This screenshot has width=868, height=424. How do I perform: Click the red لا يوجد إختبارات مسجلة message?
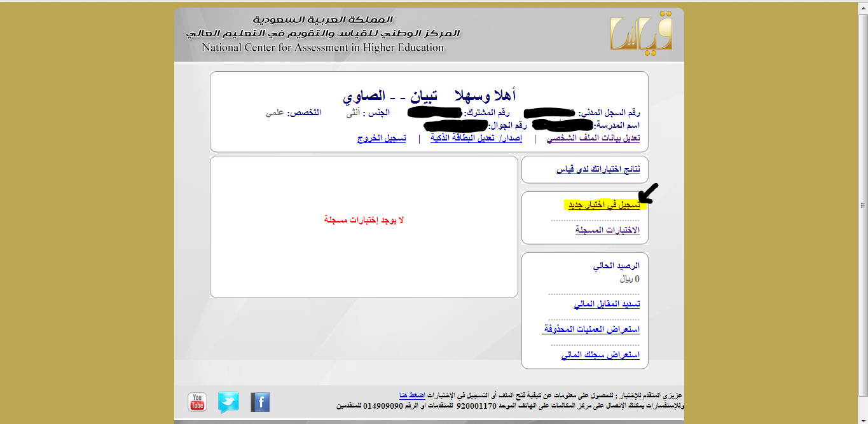point(364,220)
